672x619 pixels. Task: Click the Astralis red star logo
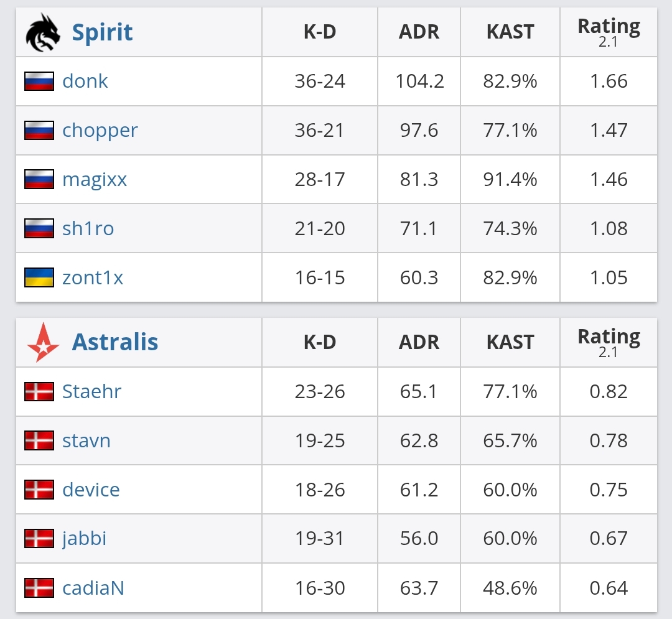43,342
